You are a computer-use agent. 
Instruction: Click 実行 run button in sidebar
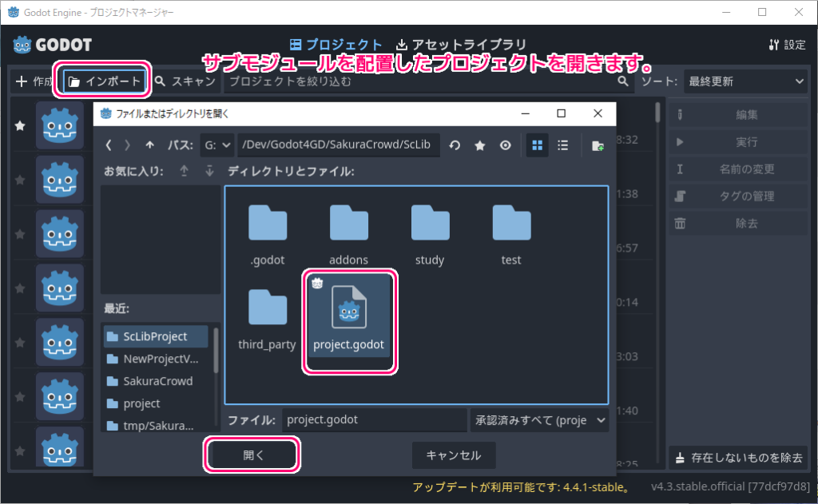(x=738, y=142)
